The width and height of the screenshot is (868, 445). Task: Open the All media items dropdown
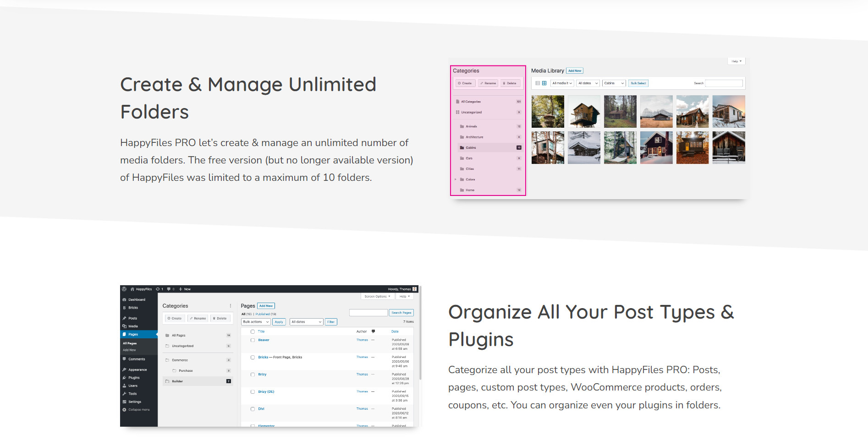point(562,83)
